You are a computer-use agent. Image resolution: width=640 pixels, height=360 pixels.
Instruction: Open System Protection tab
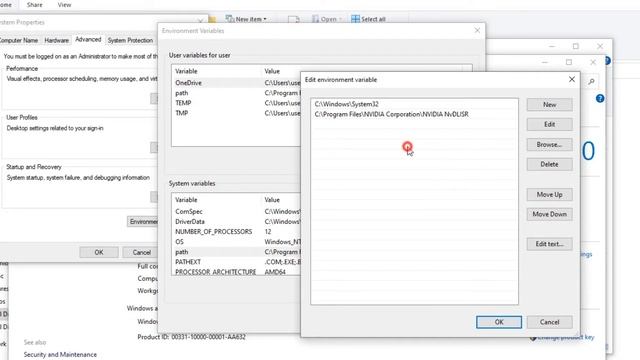130,40
